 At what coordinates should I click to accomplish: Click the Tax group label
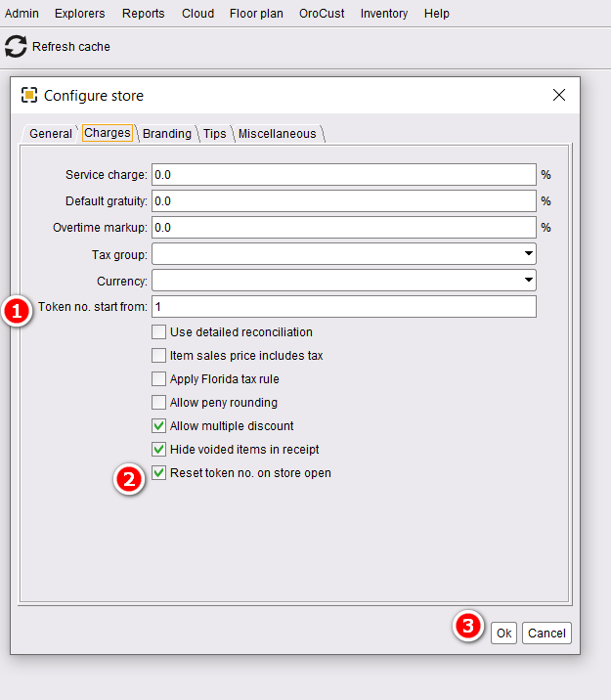tap(119, 255)
